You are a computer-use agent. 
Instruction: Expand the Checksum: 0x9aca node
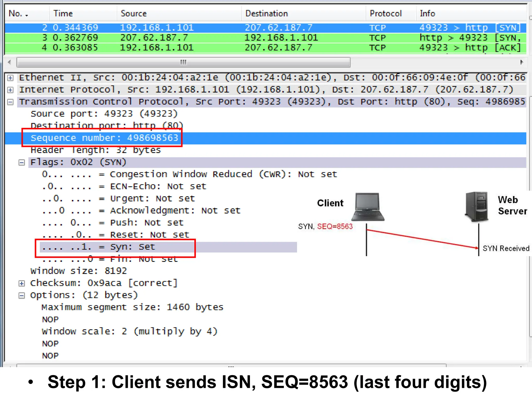[x=22, y=283]
